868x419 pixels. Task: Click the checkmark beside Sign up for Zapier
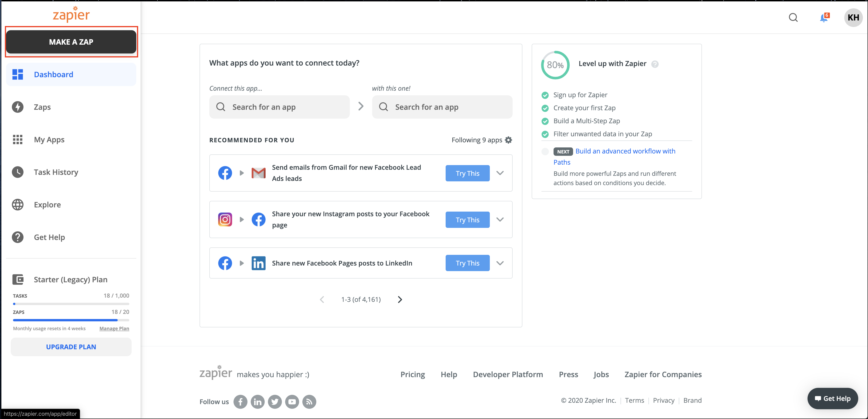click(545, 95)
